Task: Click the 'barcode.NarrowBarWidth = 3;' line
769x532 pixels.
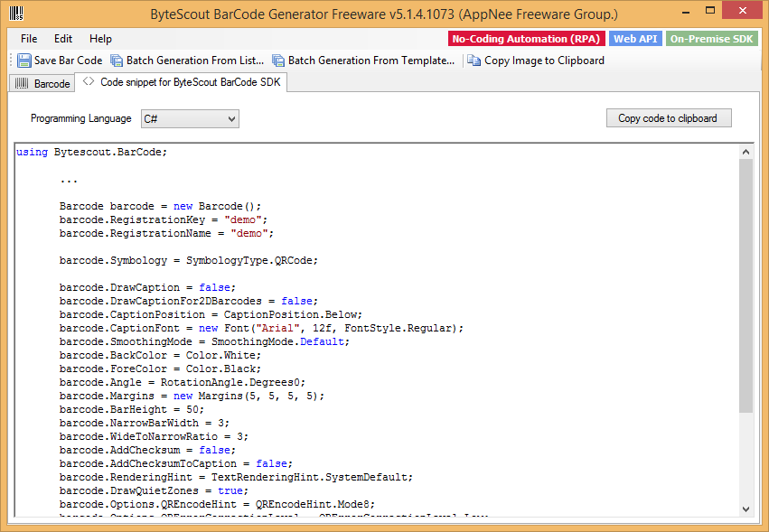Action: tap(145, 423)
